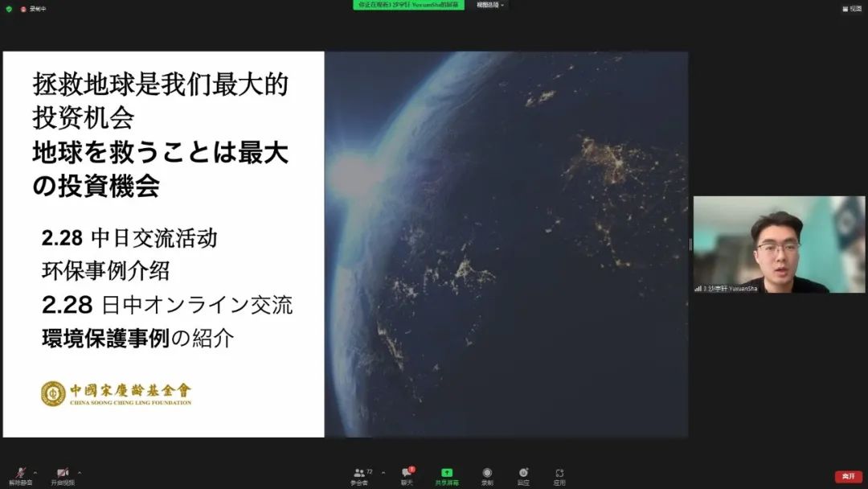Open the Participants panel icon

point(358,473)
